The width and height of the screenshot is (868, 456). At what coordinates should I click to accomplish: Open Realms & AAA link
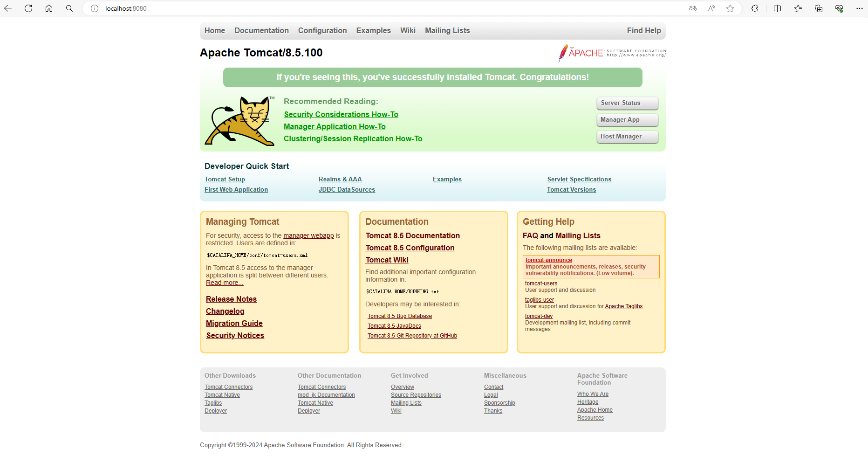pos(340,179)
